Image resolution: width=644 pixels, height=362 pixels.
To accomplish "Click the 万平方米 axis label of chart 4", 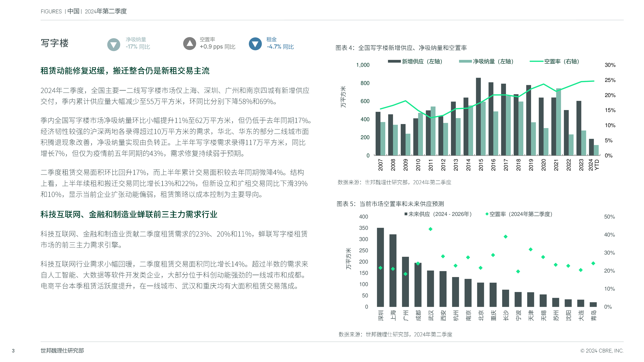I will click(x=343, y=97).
